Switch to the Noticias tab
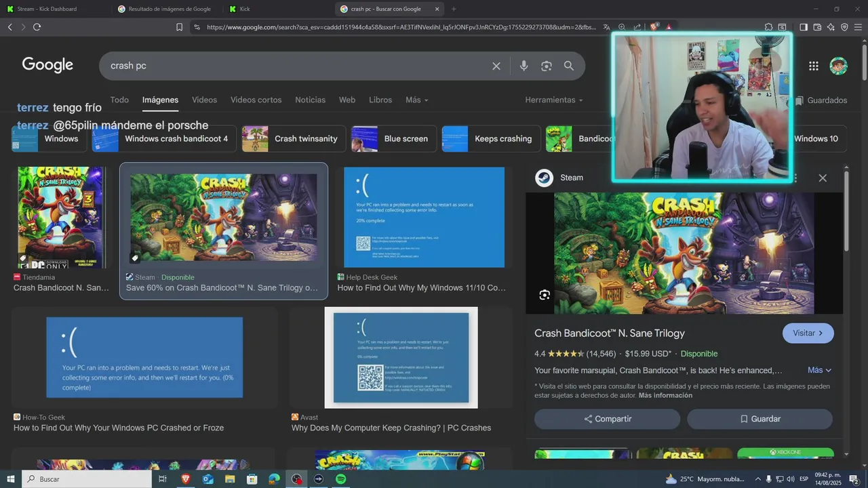868x488 pixels. (310, 100)
